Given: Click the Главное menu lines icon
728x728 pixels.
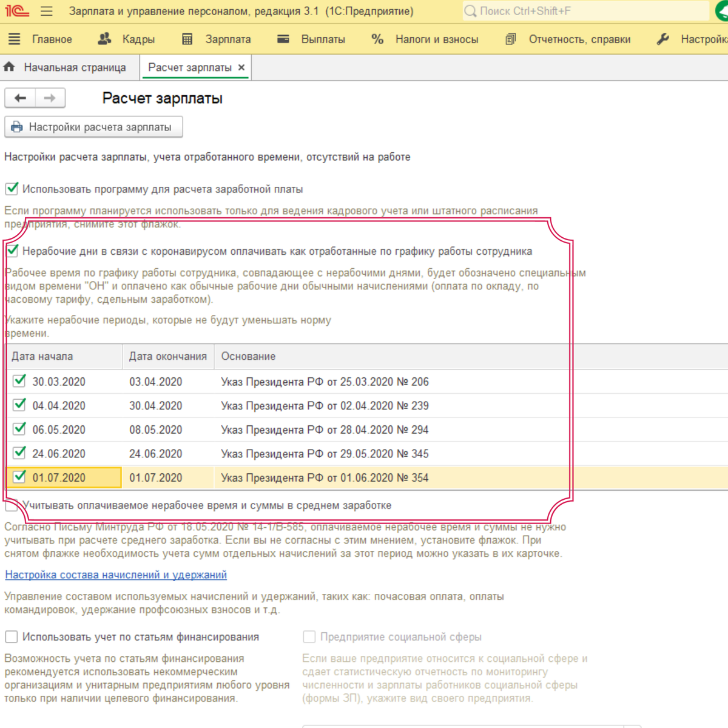Looking at the screenshot, I should pyautogui.click(x=15, y=39).
